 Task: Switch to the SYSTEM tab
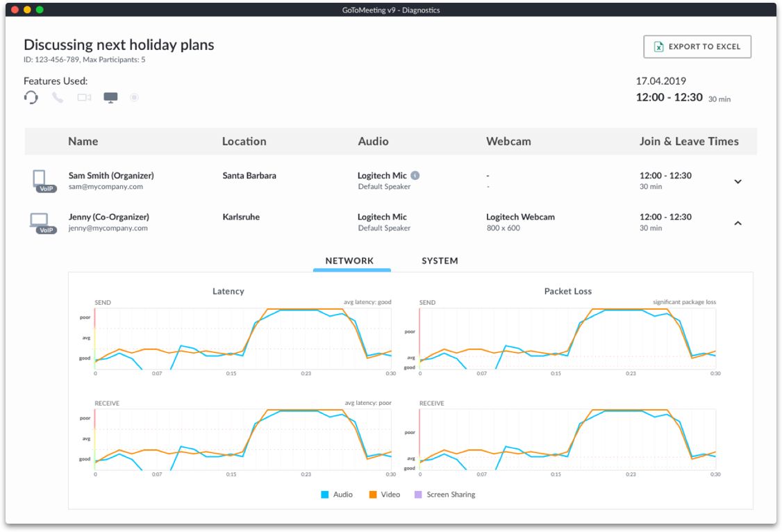click(x=440, y=261)
